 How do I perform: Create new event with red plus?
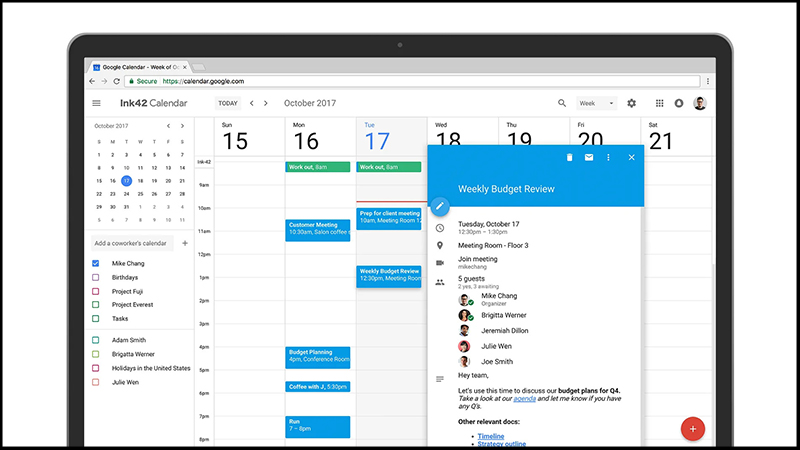[x=692, y=429]
